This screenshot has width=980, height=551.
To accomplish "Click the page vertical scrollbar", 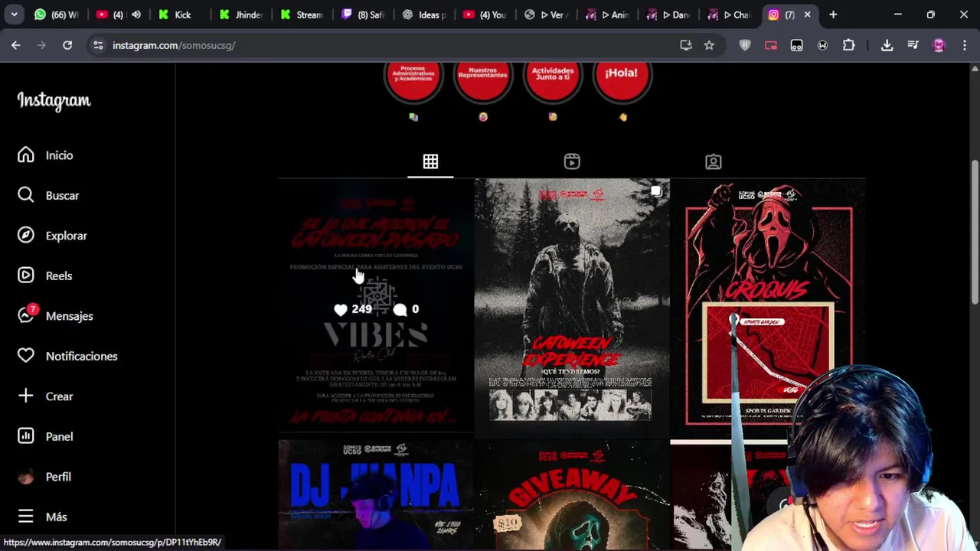I will pos(975,232).
